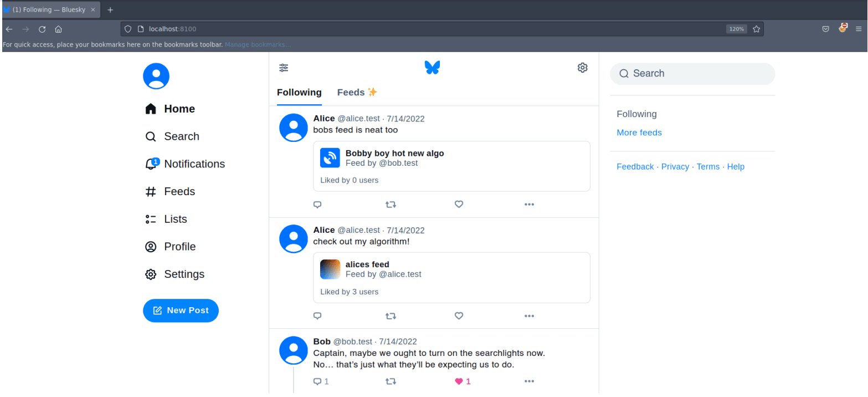868x397 pixels.
Task: Open the Firefox application menu
Action: 860,29
